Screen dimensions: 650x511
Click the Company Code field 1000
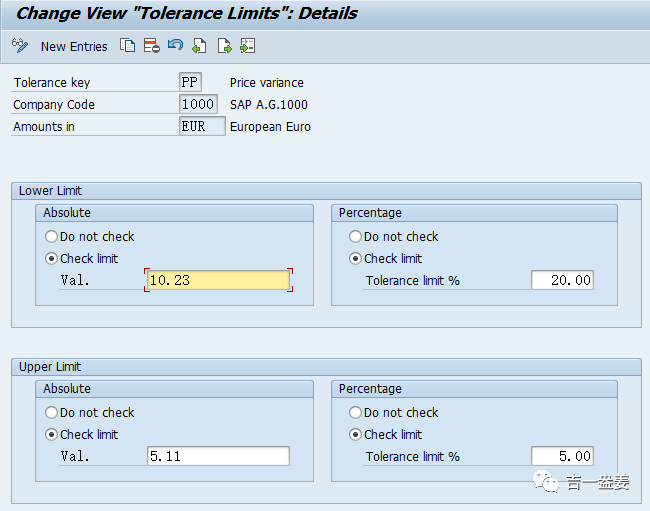[199, 104]
